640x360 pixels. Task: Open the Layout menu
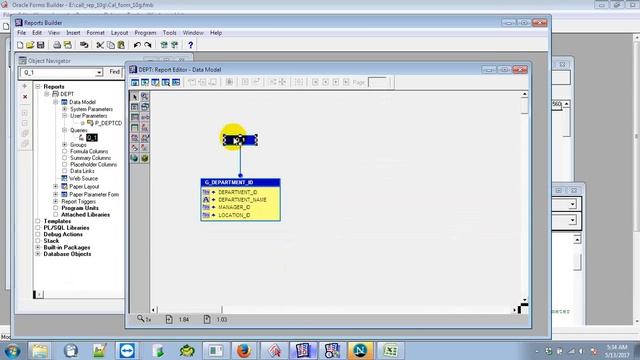click(x=120, y=33)
